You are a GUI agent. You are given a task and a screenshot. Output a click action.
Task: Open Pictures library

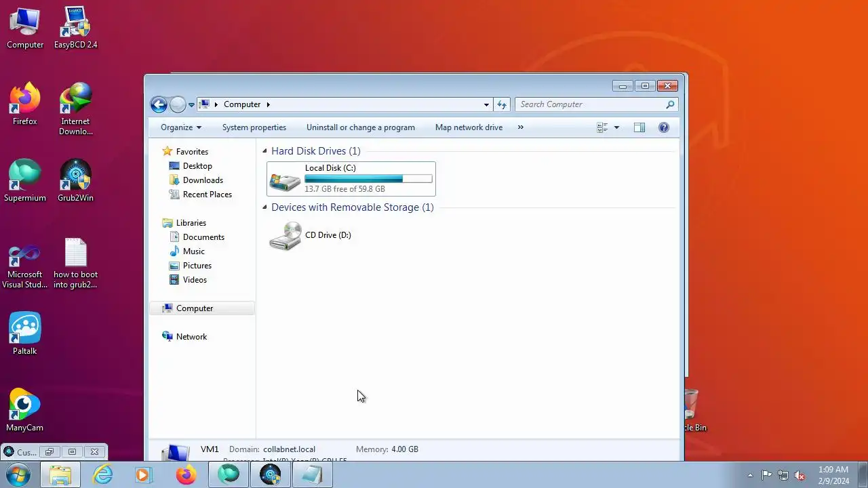pyautogui.click(x=197, y=266)
